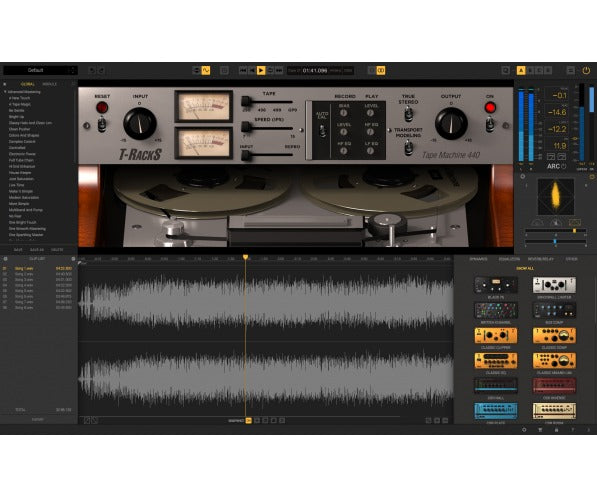
Task: Click the playhead marker on timeline
Action: click(246, 257)
